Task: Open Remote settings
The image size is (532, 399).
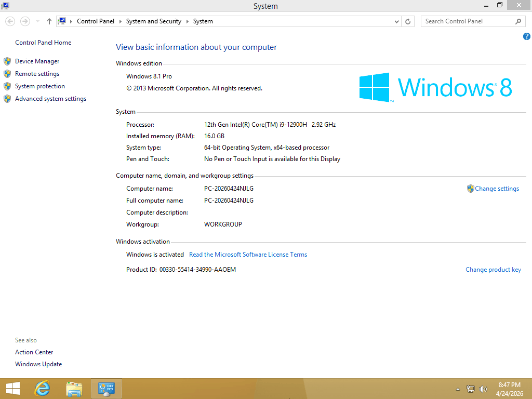Action: tap(37, 74)
